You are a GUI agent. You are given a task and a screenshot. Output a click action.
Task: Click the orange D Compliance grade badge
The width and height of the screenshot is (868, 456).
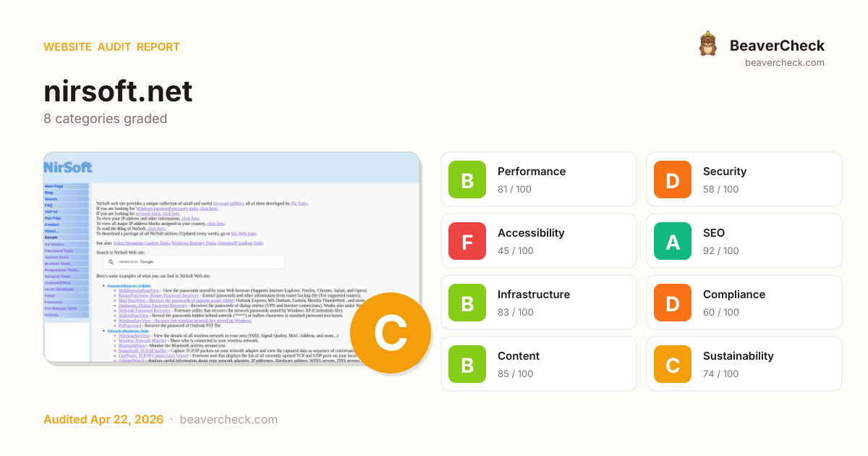pos(673,303)
